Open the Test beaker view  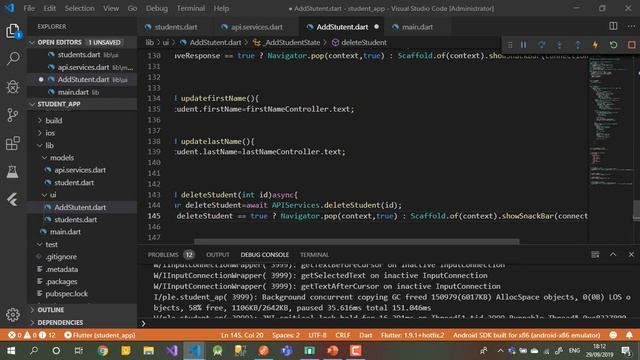coord(13,171)
